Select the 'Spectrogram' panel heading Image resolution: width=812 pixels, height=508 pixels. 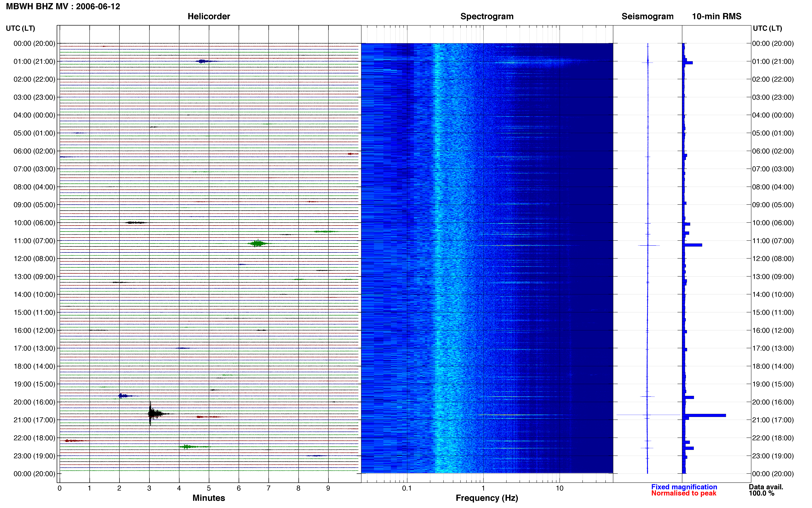click(487, 16)
